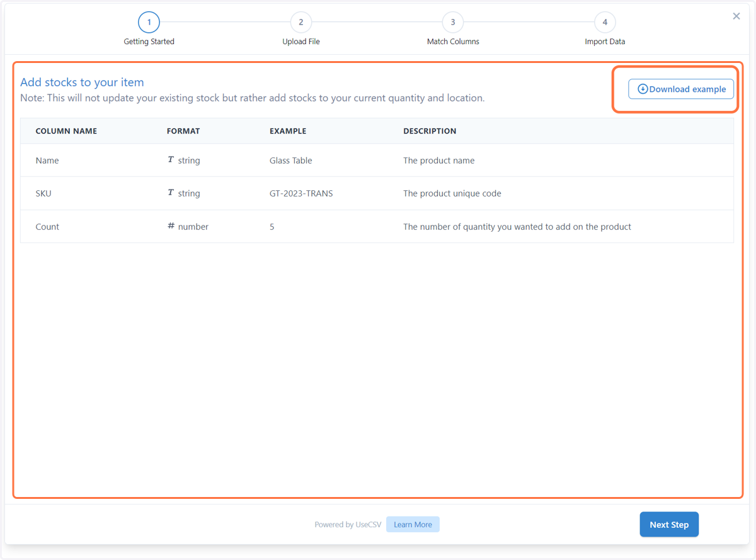Screen dimensions: 756x560
Task: Open the Learn More link
Action: coord(413,524)
